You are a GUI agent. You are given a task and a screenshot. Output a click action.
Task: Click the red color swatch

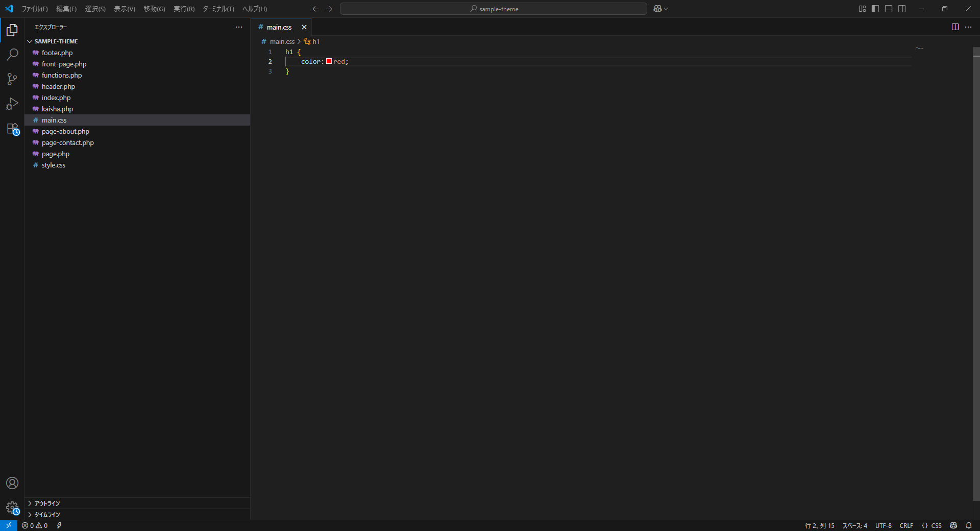[329, 61]
